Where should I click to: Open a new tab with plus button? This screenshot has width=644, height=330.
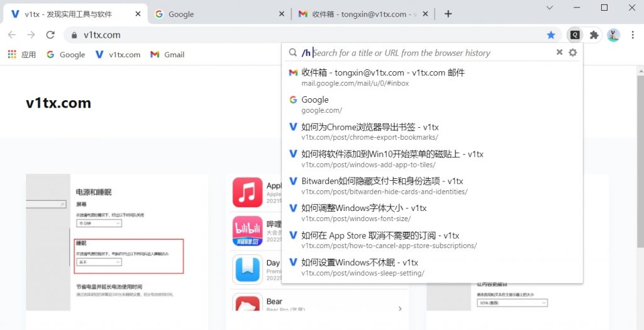[x=448, y=14]
